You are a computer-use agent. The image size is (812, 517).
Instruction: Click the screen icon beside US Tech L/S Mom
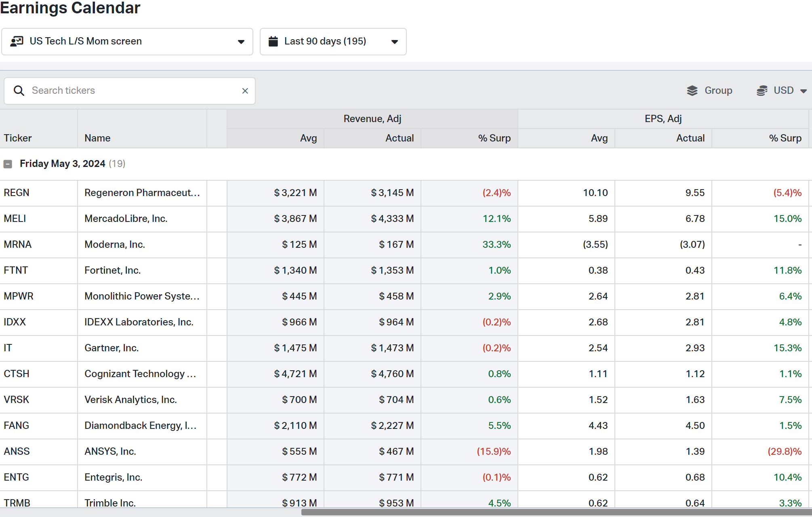pyautogui.click(x=17, y=41)
